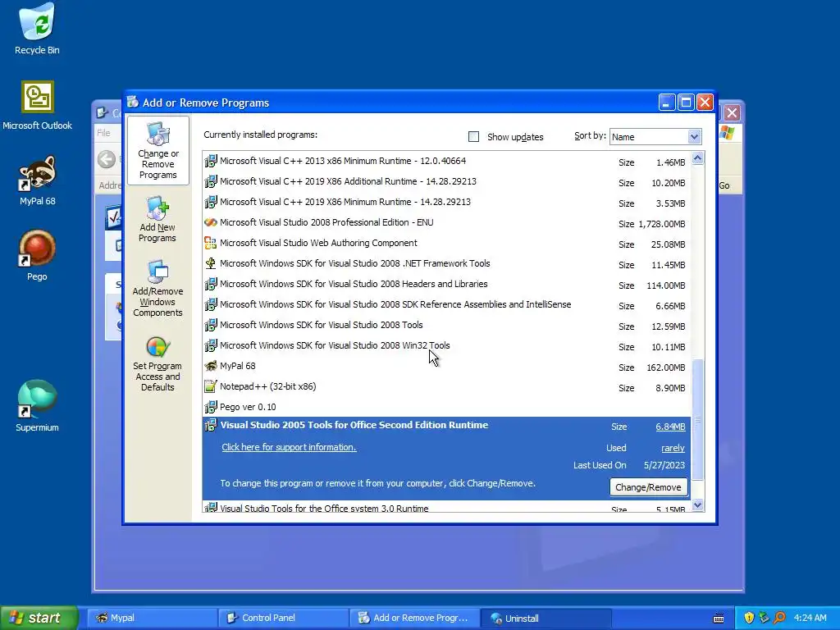Viewport: 840px width, 630px height.
Task: Open Add New Programs sidebar icon
Action: (157, 219)
